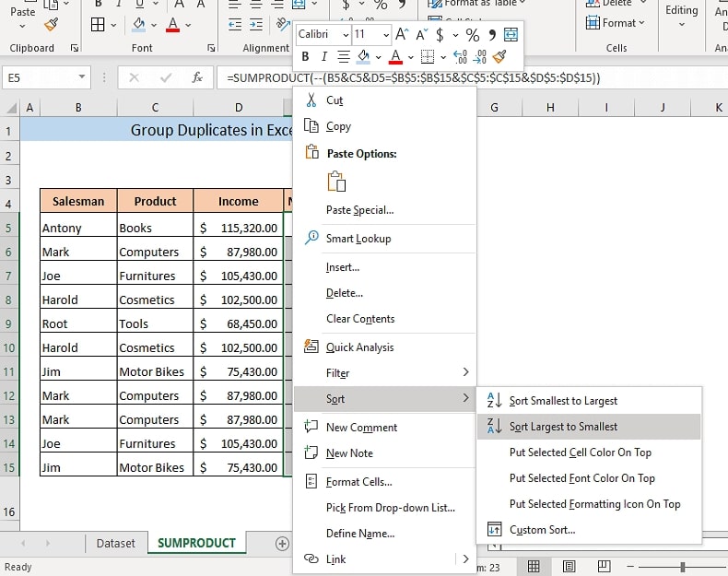Expand mini toolbar Fill Color arrow
Image resolution: width=728 pixels, height=576 pixels.
point(379,57)
